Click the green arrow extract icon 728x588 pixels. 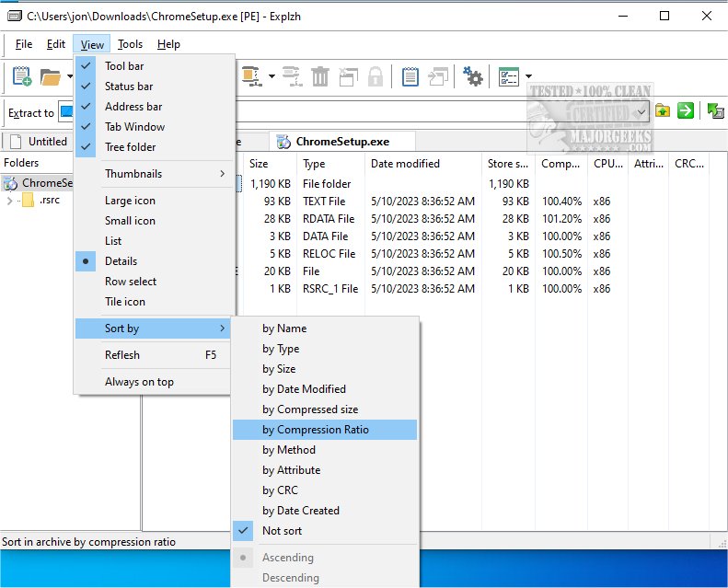[686, 111]
